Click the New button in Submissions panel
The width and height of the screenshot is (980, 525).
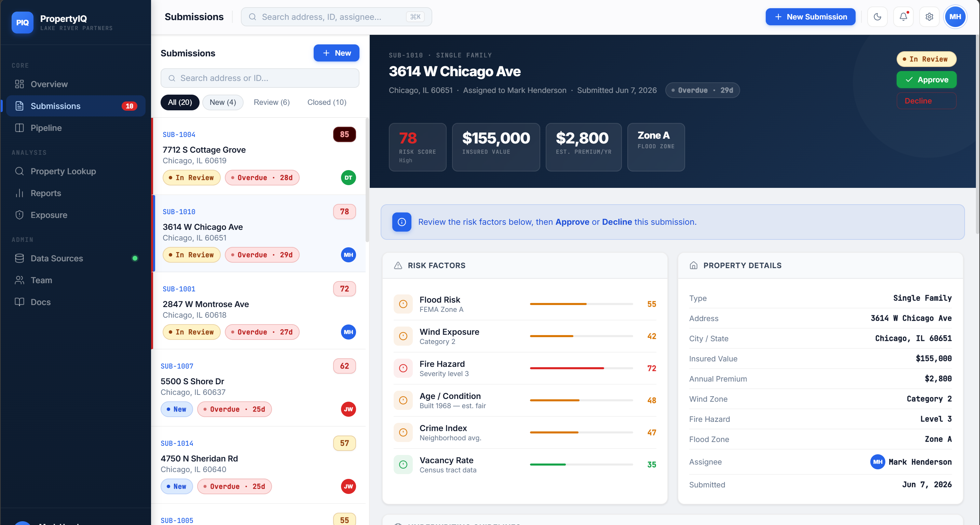click(x=336, y=53)
